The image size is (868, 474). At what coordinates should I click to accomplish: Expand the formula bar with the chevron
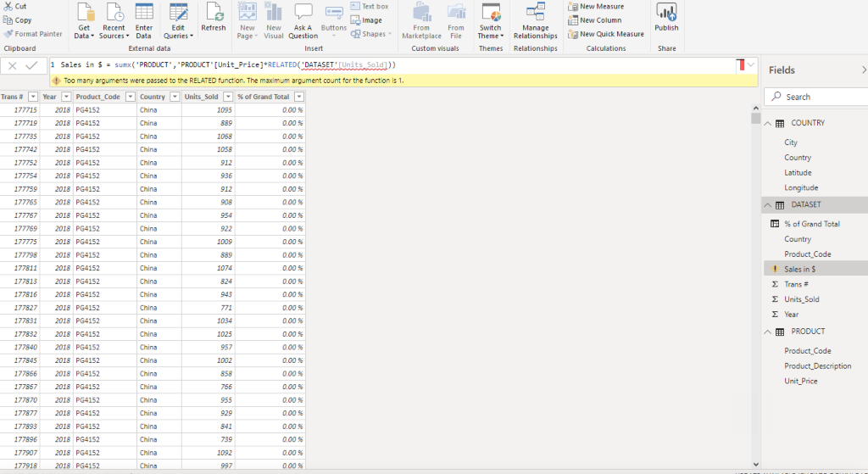tap(751, 64)
